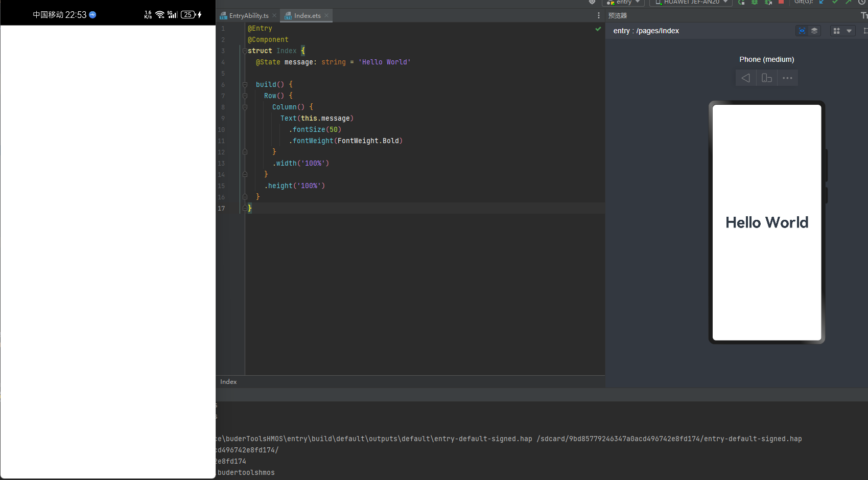Click the Phone (medium) label
Image resolution: width=868 pixels, height=480 pixels.
[766, 60]
